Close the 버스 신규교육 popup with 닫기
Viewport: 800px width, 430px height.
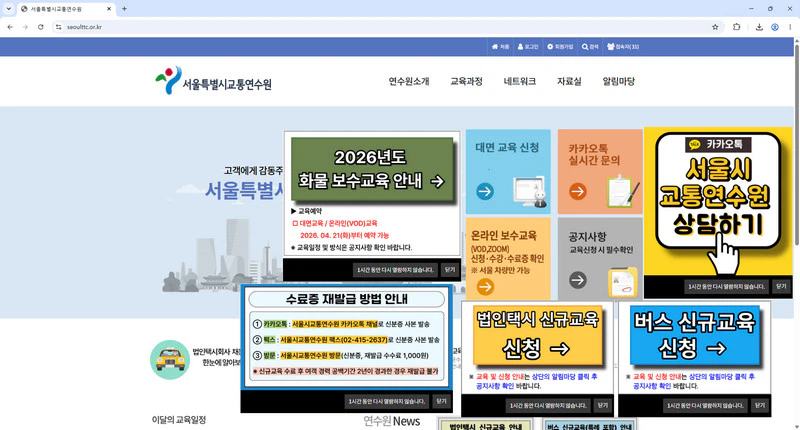coord(760,406)
